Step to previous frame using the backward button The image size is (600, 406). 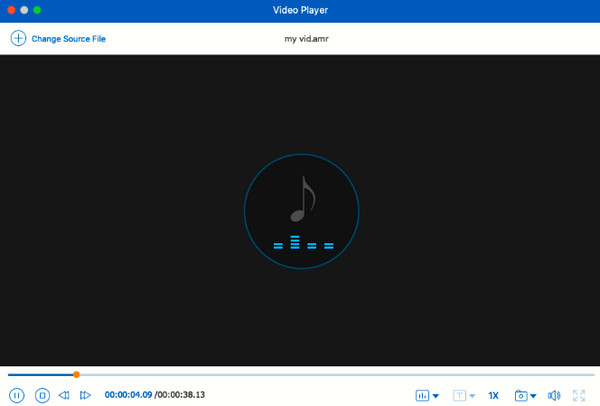point(64,395)
